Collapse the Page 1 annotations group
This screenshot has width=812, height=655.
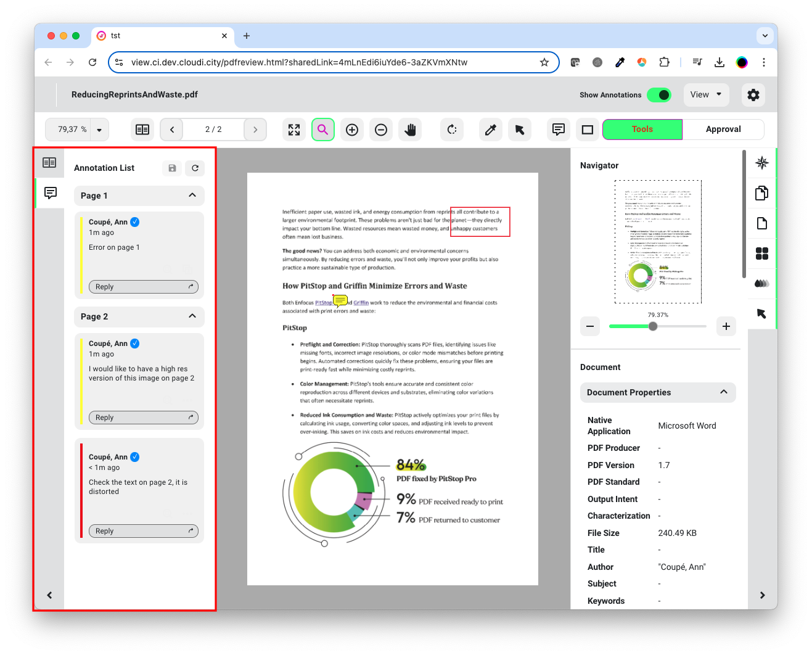(193, 196)
